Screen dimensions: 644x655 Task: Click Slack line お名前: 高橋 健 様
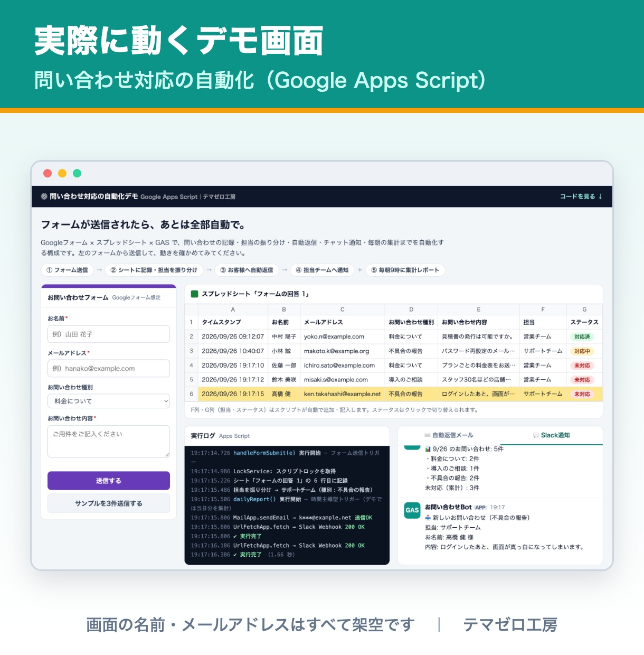coord(449,537)
